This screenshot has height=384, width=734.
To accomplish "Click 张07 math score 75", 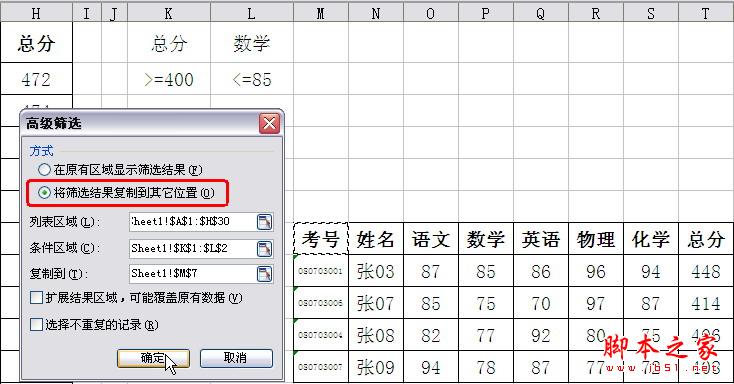I will coord(486,303).
